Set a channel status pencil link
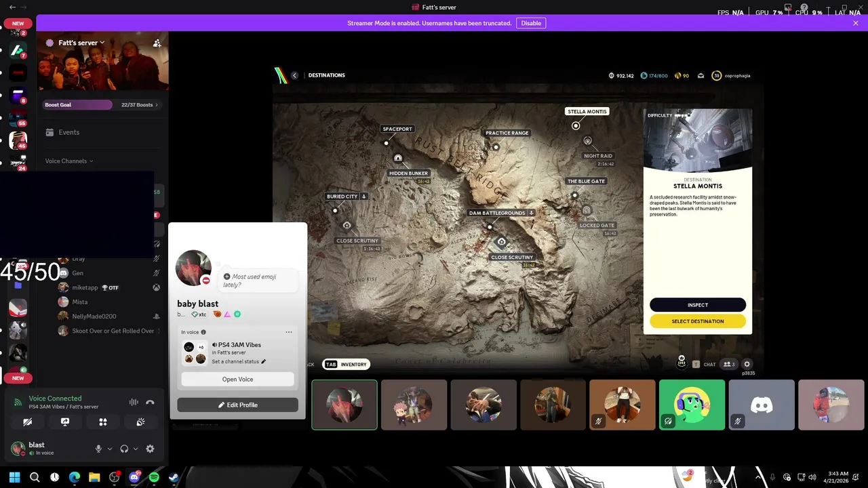 239,361
